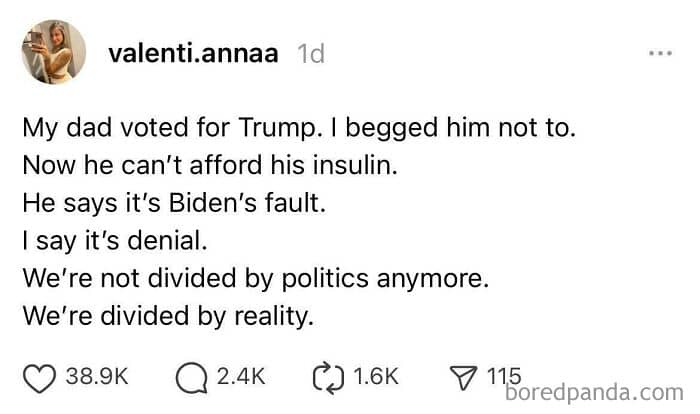Open the valenti.annaa profile picture
The height and width of the screenshot is (414, 700).
pos(50,53)
